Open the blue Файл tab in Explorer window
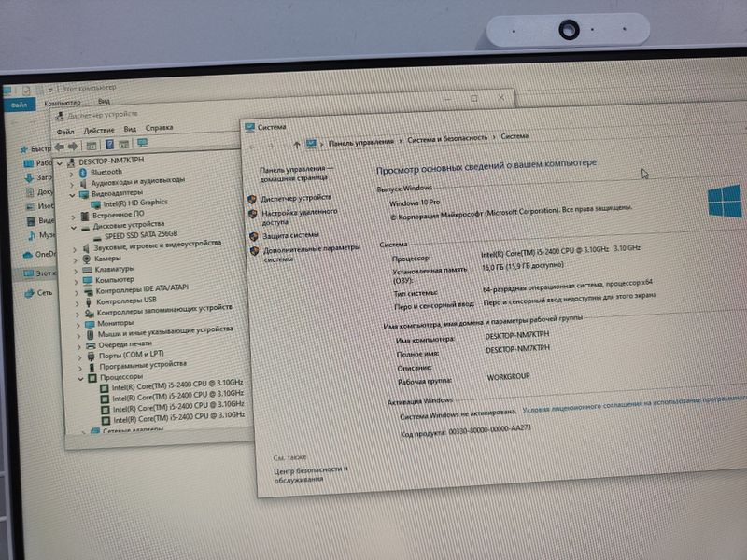This screenshot has height=560, width=747. 19,105
